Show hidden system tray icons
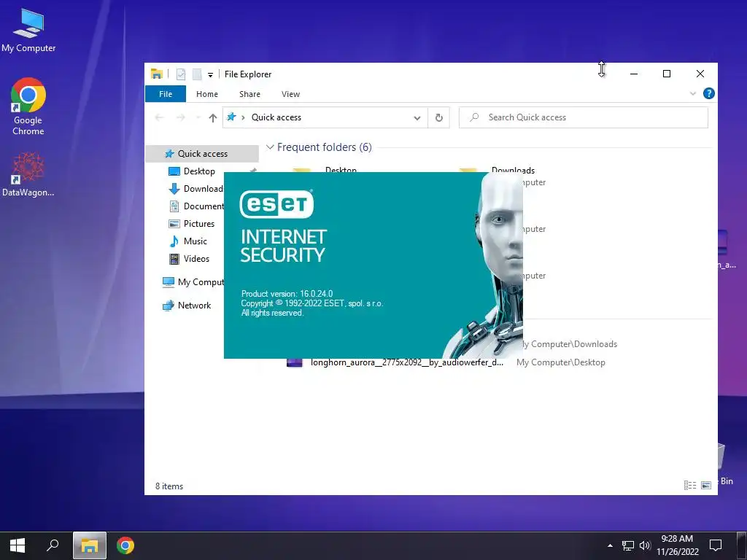This screenshot has width=747, height=560. (610, 545)
